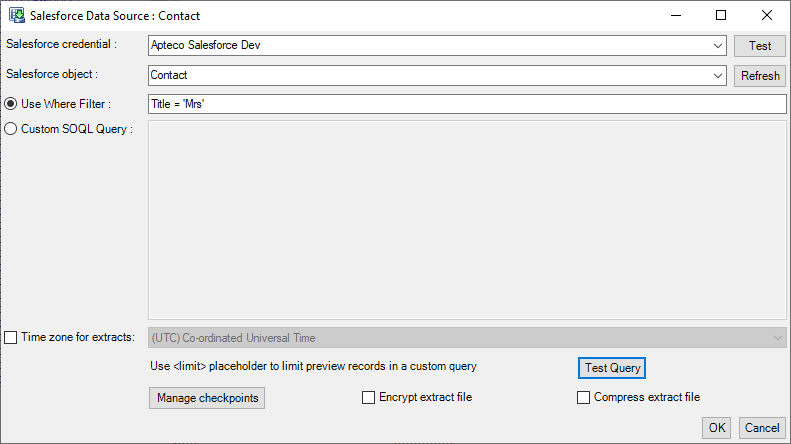Close the Salesforce Data Source dialog
Viewport: 791px width, 444px height.
[x=767, y=16]
